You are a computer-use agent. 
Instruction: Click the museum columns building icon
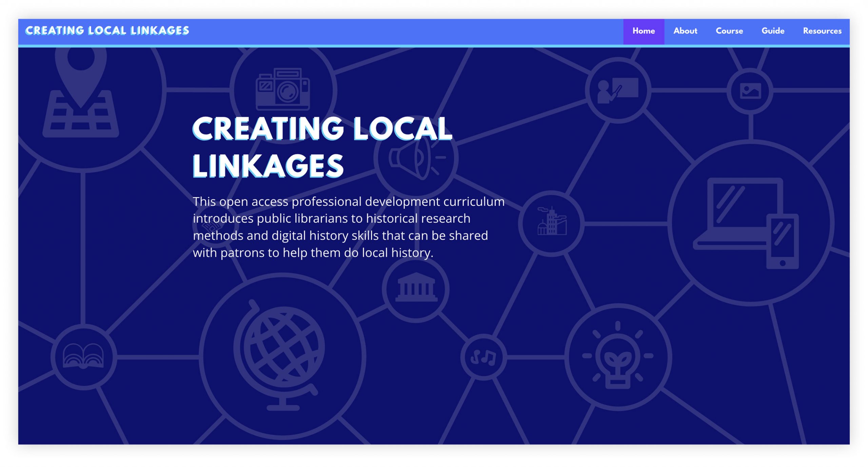pos(416,288)
